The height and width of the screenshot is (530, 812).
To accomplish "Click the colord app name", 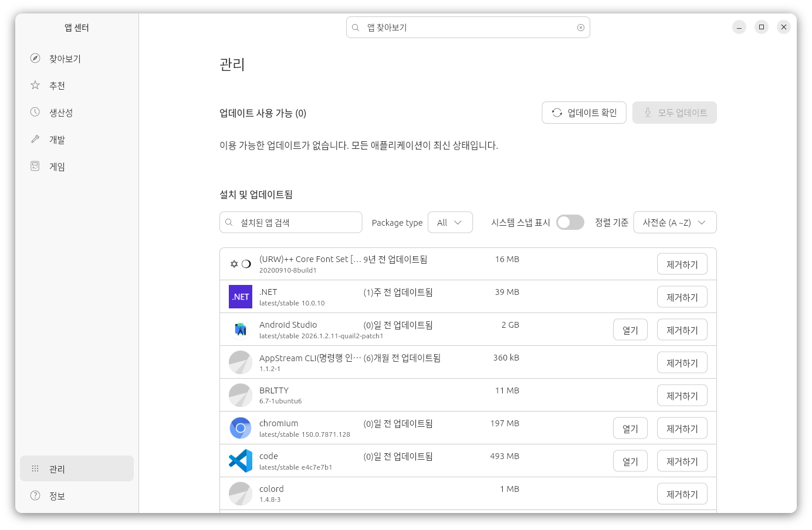I will [x=272, y=488].
